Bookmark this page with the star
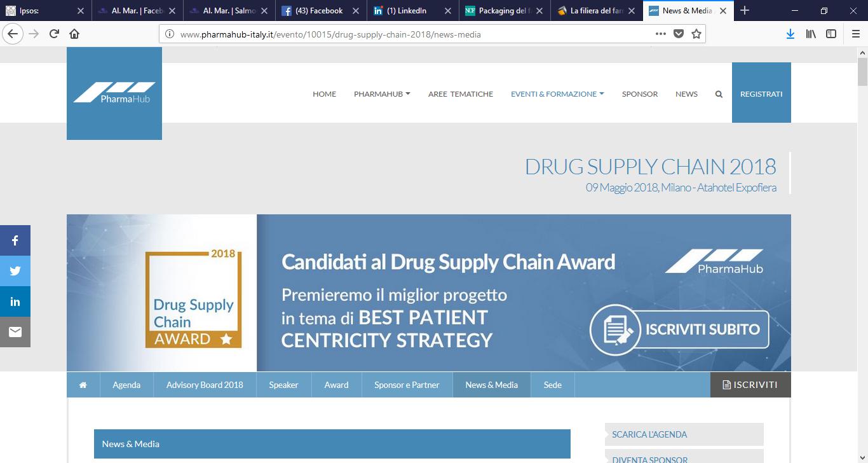868x463 pixels. pyautogui.click(x=696, y=34)
